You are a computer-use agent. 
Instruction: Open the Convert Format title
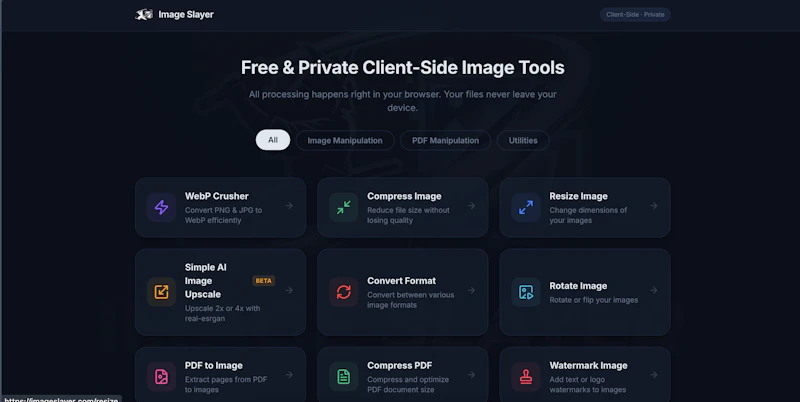(x=401, y=281)
